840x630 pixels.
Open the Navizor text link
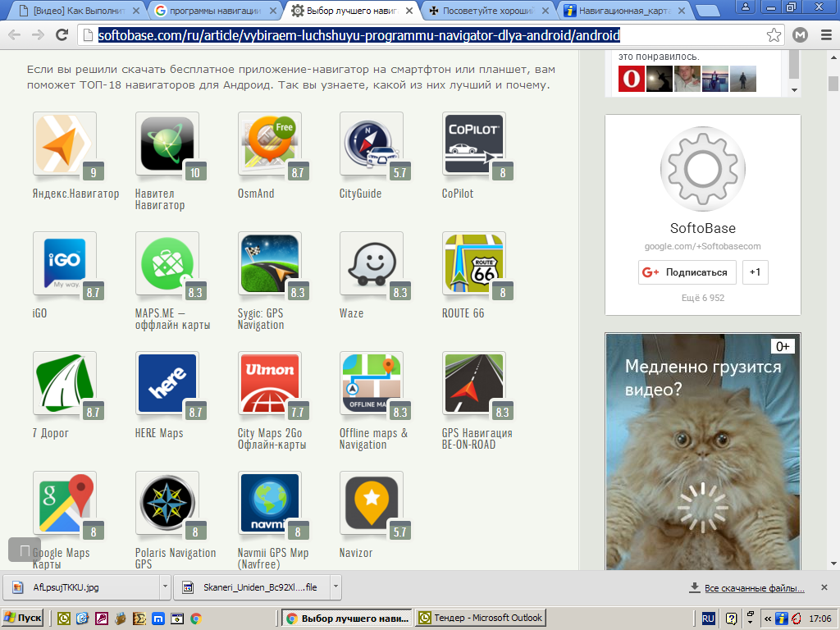[x=356, y=553]
